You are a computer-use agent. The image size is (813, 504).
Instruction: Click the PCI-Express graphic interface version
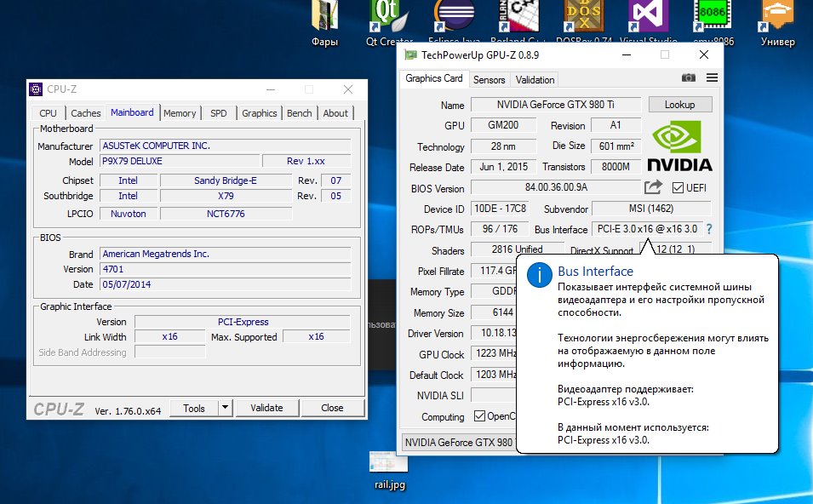[x=243, y=322]
